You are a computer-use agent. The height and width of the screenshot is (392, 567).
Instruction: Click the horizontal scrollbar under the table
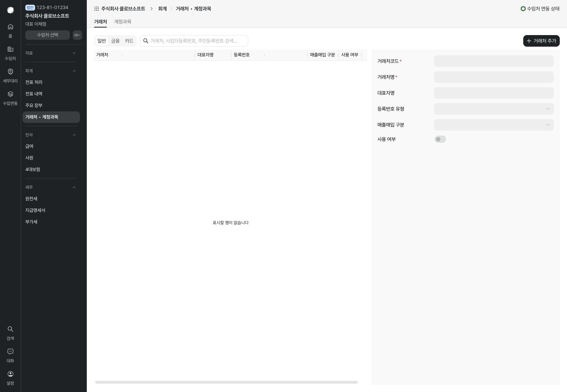click(x=227, y=382)
